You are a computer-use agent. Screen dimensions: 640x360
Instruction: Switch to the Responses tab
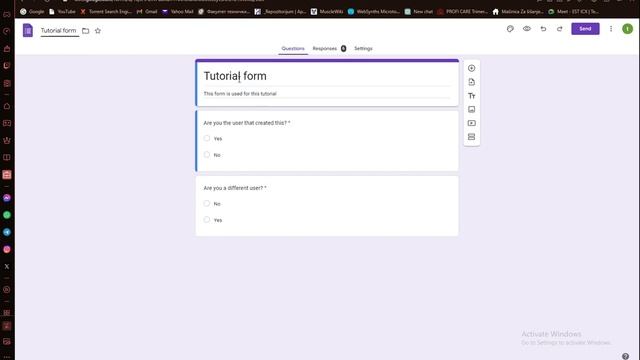pos(329,49)
